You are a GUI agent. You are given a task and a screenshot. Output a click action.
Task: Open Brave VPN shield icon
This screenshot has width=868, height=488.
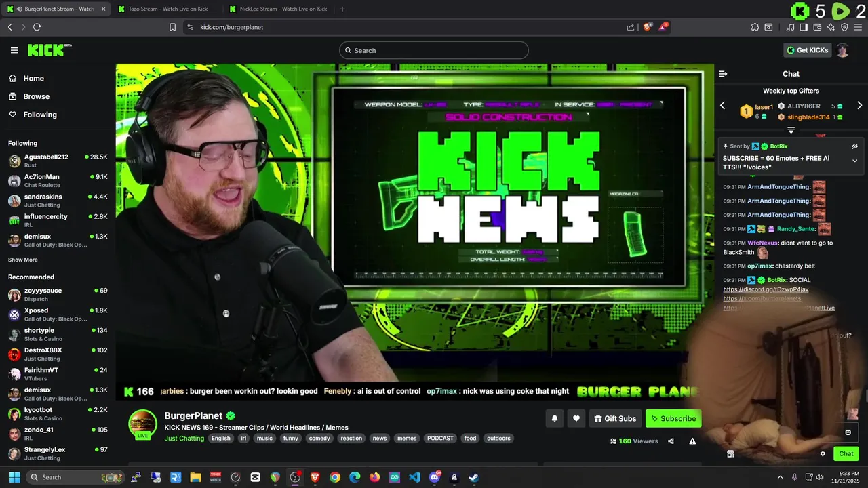(844, 27)
